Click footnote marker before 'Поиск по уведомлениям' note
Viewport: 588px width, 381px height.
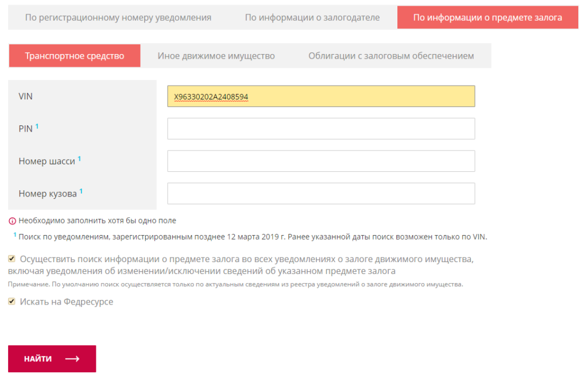point(14,234)
